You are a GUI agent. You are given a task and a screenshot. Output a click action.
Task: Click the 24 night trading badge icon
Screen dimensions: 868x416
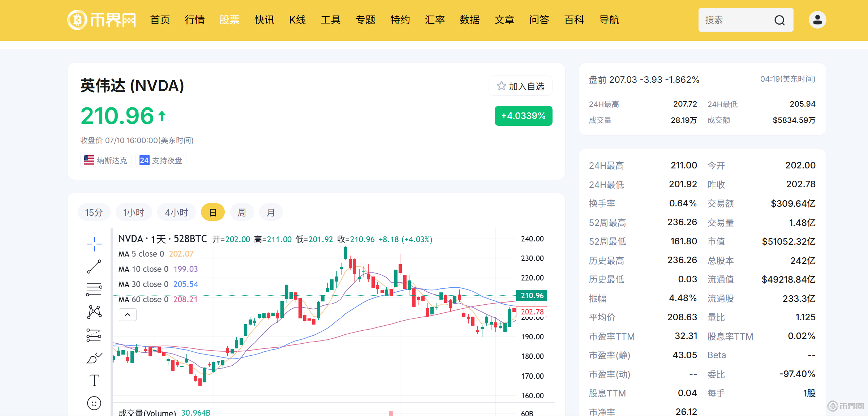click(144, 160)
